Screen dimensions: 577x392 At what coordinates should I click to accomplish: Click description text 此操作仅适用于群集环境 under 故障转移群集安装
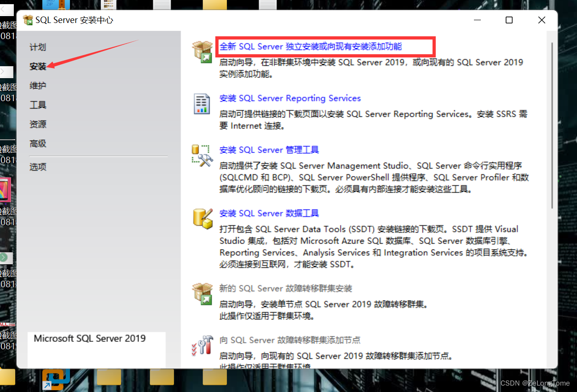pyautogui.click(x=267, y=316)
